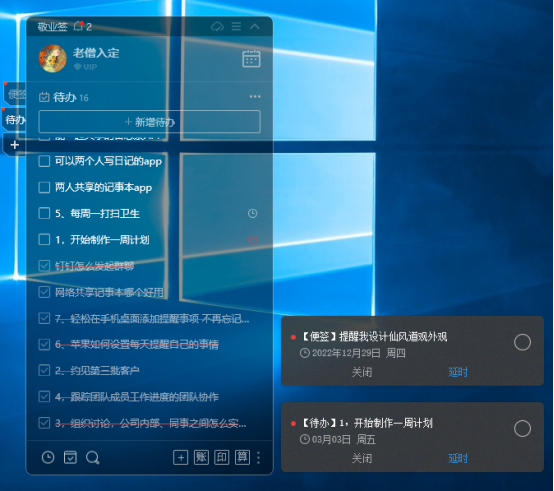Click 延时 on the 便签 reminder popup
The width and height of the screenshot is (554, 491).
pos(458,372)
